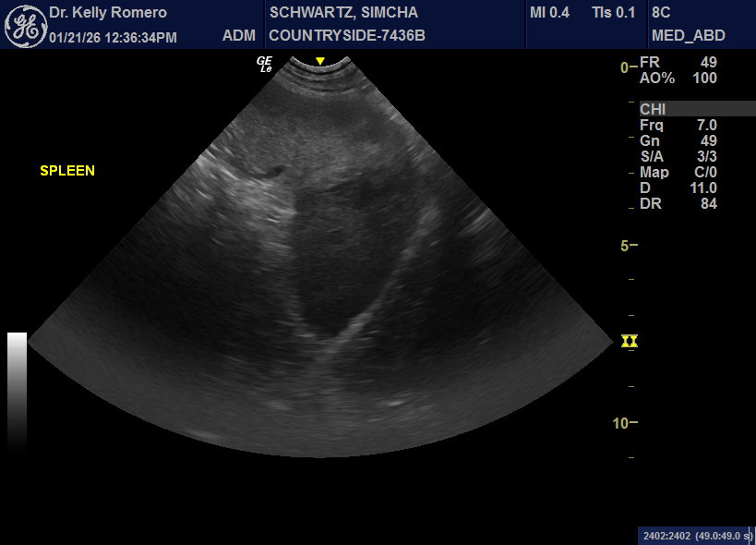This screenshot has height=545, width=756.
Task: Select the Frq 7.0 frequency parameter
Action: click(x=678, y=125)
